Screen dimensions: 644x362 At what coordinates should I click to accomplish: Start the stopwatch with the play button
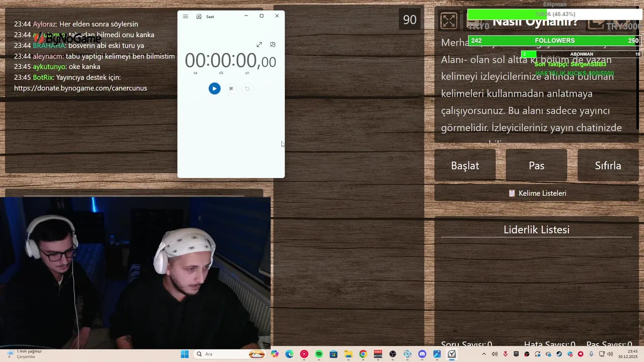click(214, 88)
